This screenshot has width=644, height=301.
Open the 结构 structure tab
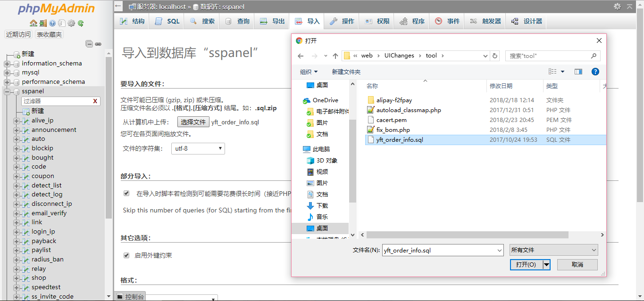pyautogui.click(x=132, y=21)
